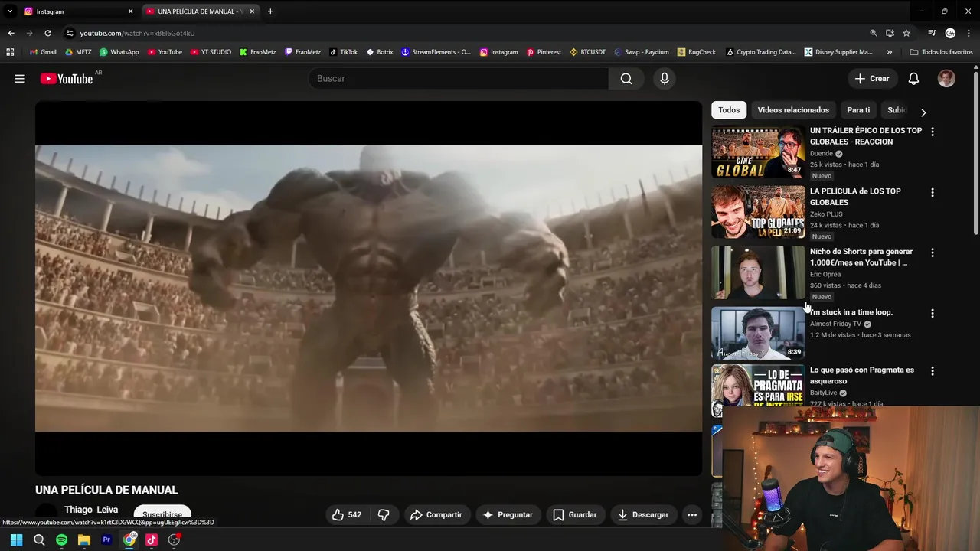Open TikTok app from the taskbar
Image resolution: width=980 pixels, height=551 pixels.
tap(152, 540)
